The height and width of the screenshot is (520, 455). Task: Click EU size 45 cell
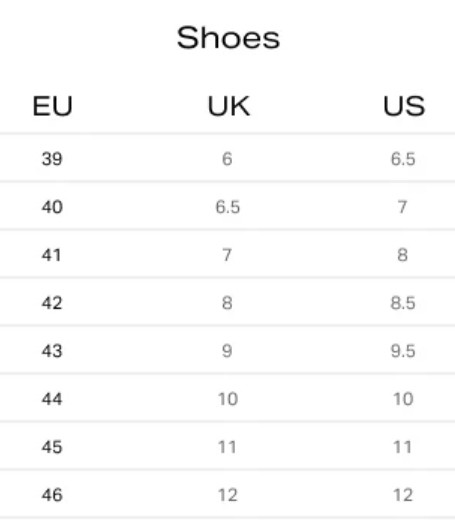pyautogui.click(x=52, y=447)
